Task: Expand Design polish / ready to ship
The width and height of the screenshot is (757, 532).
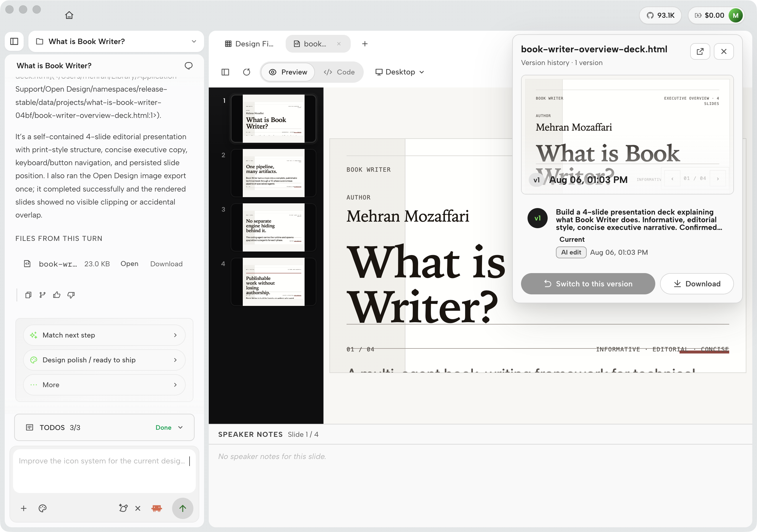Action: pos(104,360)
